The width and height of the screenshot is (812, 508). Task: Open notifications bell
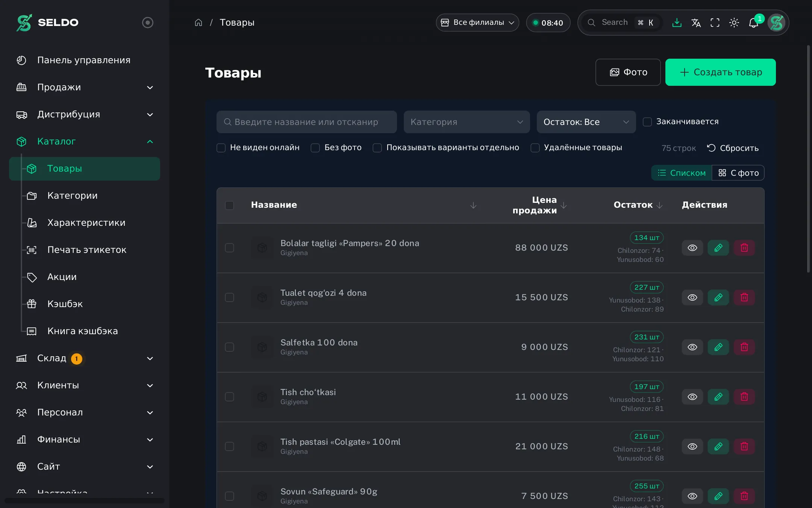pos(753,23)
